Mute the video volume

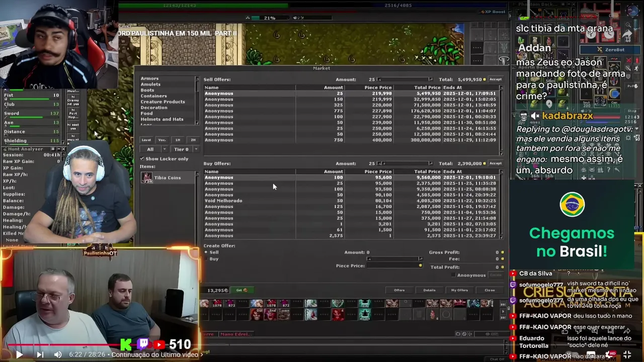coord(58,354)
